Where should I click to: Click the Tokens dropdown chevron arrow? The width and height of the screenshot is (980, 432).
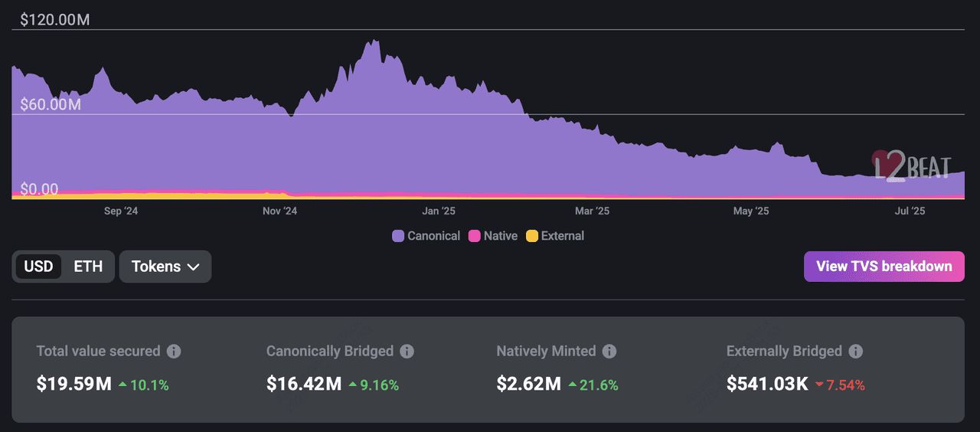click(194, 267)
